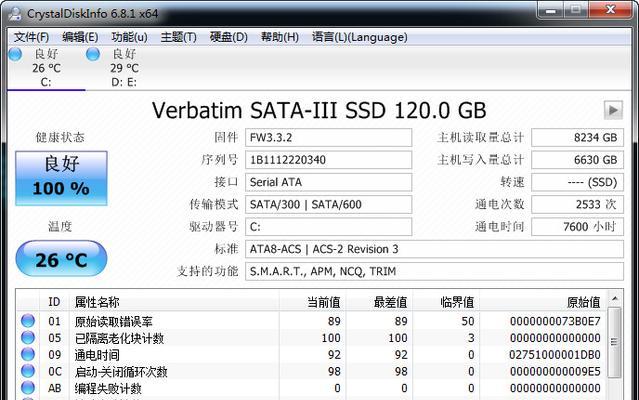Viewport: 639px width, 400px height.
Task: Click status orb for attribute 05 row
Action: pos(28,337)
